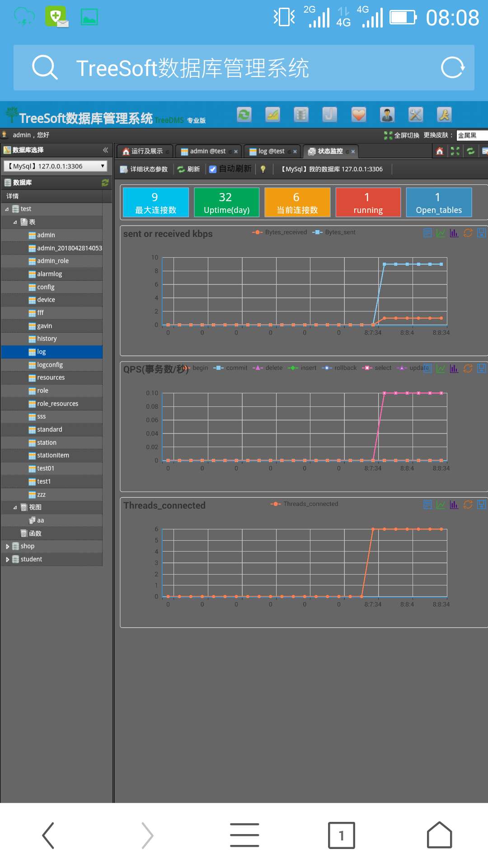488x868 pixels.
Task: Switch to the log @test tab
Action: pos(272,151)
